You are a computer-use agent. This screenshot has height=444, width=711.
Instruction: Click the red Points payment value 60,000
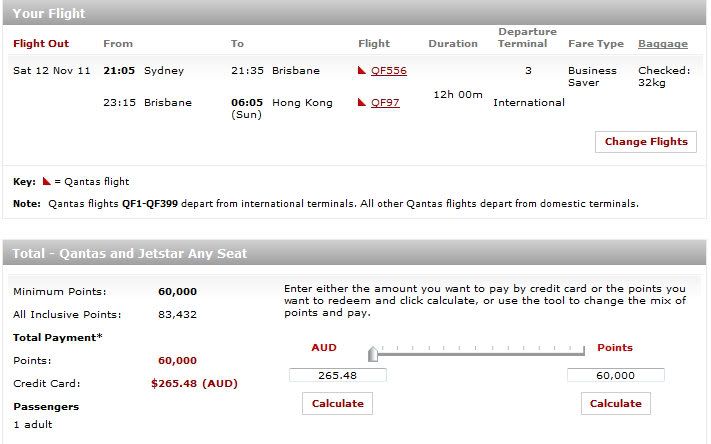(x=177, y=361)
